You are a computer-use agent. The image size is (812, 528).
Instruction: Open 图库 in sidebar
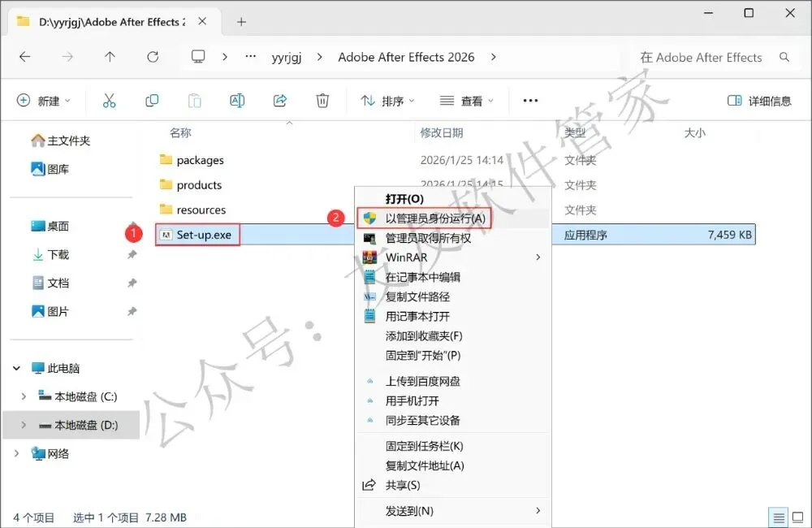50,169
